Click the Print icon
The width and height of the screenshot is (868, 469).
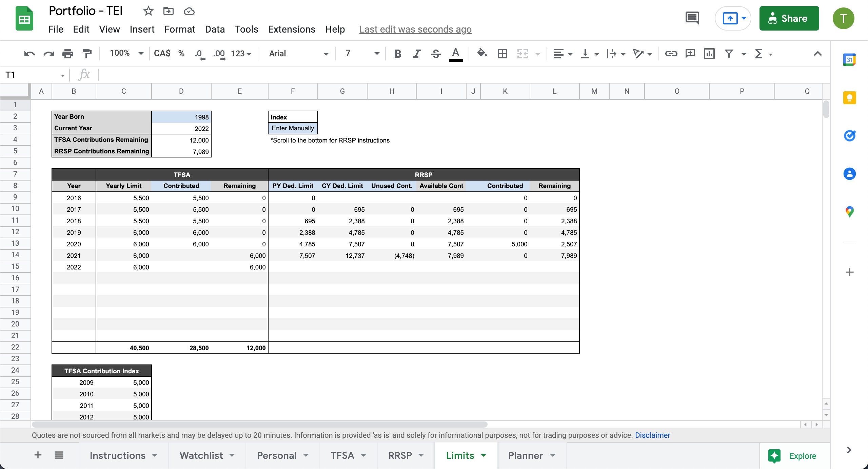[x=68, y=54]
